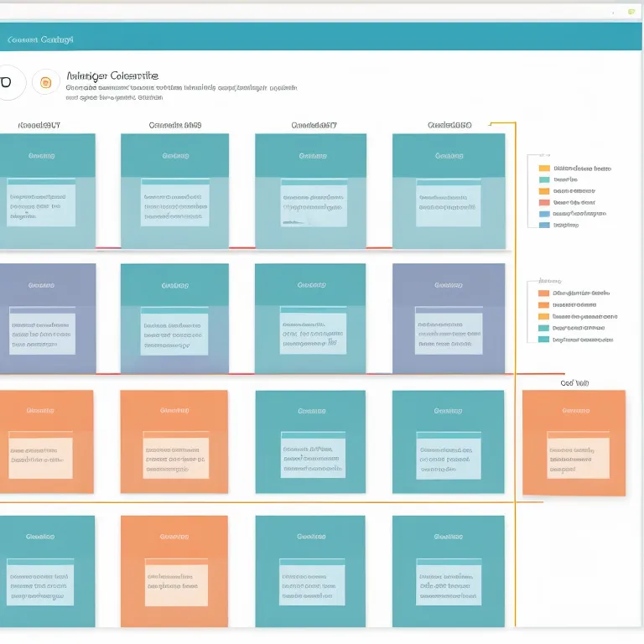The height and width of the screenshot is (644, 644).
Task: Select the second column header above the grid
Action: click(174, 125)
